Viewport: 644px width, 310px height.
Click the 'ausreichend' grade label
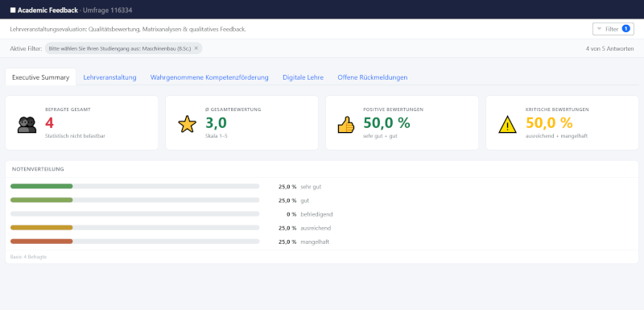click(x=316, y=228)
